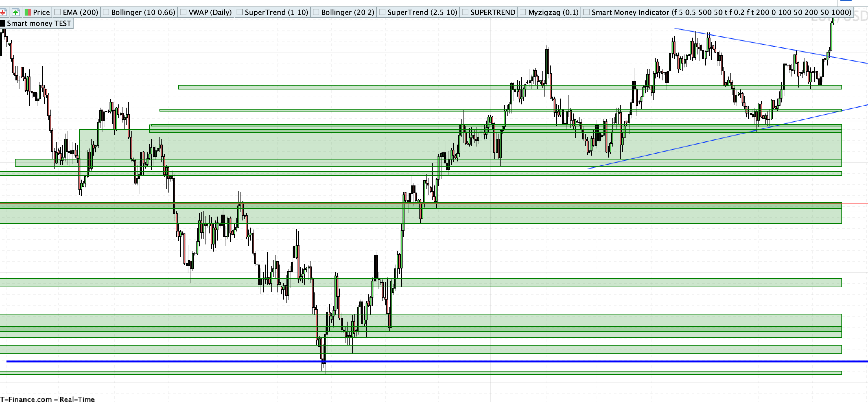Click black square beside Smart money TEST
868x402 pixels.
pos(3,23)
